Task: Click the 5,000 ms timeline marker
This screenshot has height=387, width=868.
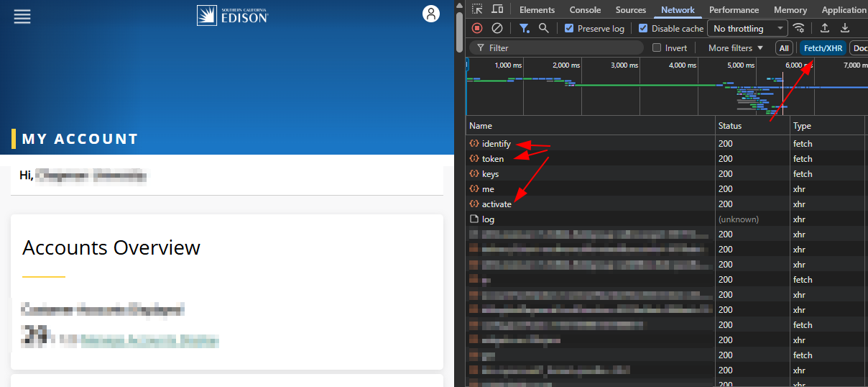Action: 739,65
